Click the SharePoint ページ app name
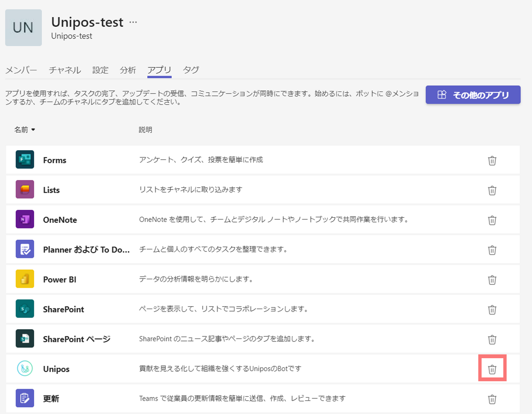 (77, 339)
